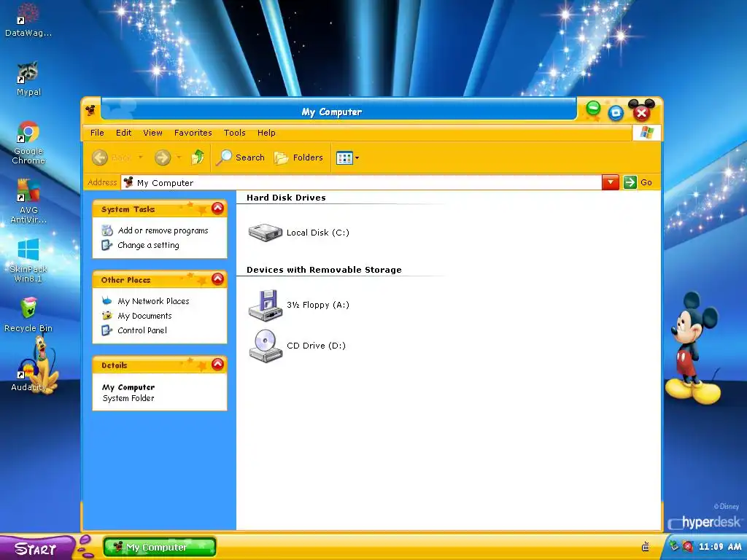Click the Devices with Removable Storage header
Screen dimensions: 747x560
(x=324, y=270)
